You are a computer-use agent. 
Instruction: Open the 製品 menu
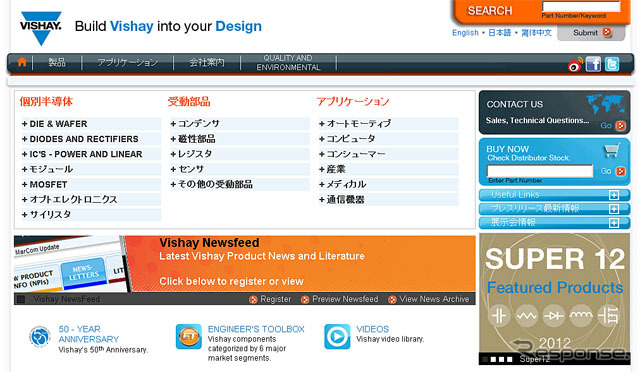pyautogui.click(x=57, y=62)
